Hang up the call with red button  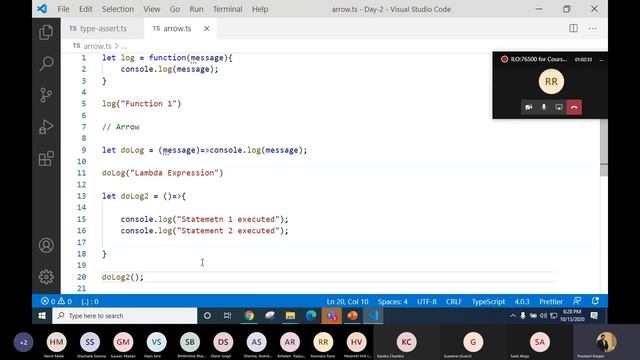574,107
